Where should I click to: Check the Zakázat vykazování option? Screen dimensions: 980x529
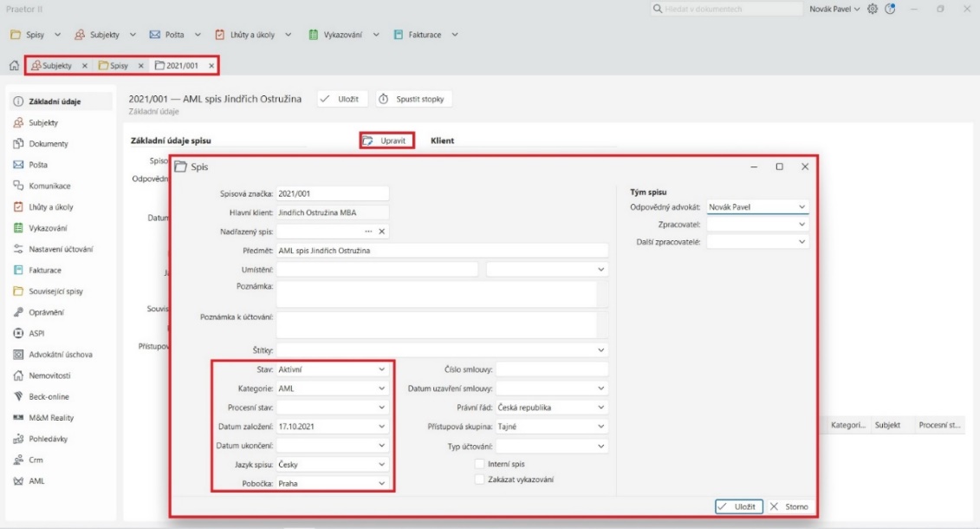[479, 480]
